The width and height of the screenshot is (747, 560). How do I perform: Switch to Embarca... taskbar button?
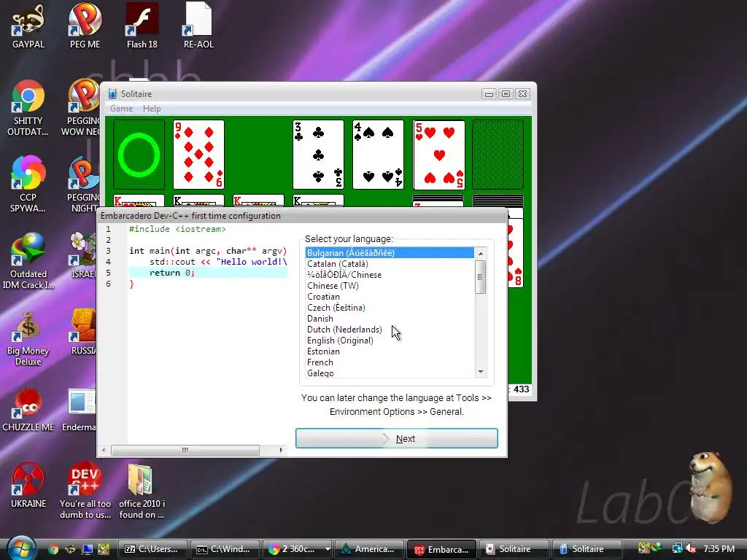click(x=441, y=549)
